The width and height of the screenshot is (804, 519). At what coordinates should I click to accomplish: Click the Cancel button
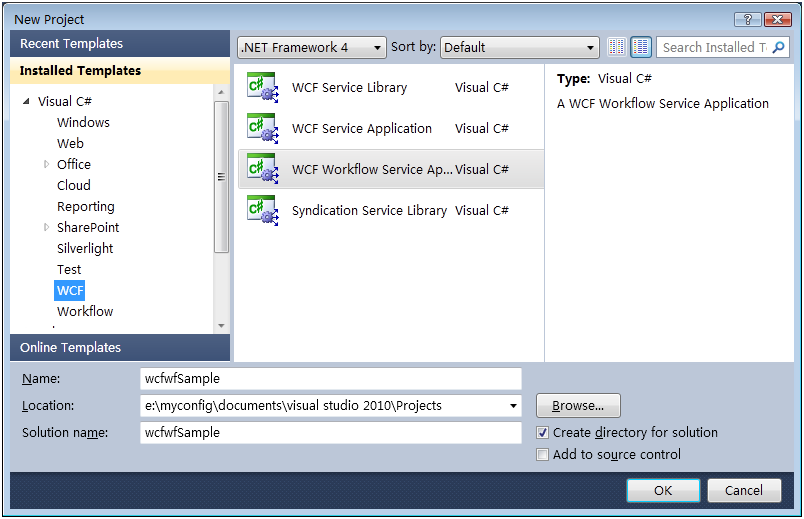coord(744,491)
